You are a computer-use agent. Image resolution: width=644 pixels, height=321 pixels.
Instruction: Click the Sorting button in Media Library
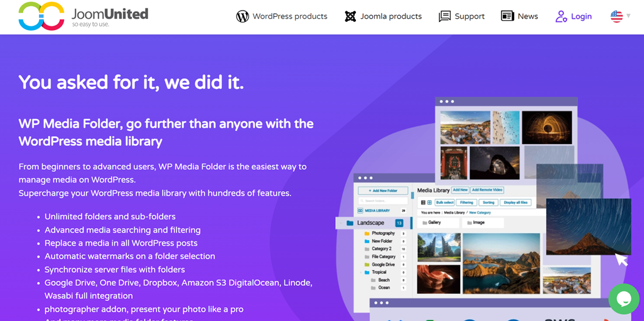tap(488, 203)
